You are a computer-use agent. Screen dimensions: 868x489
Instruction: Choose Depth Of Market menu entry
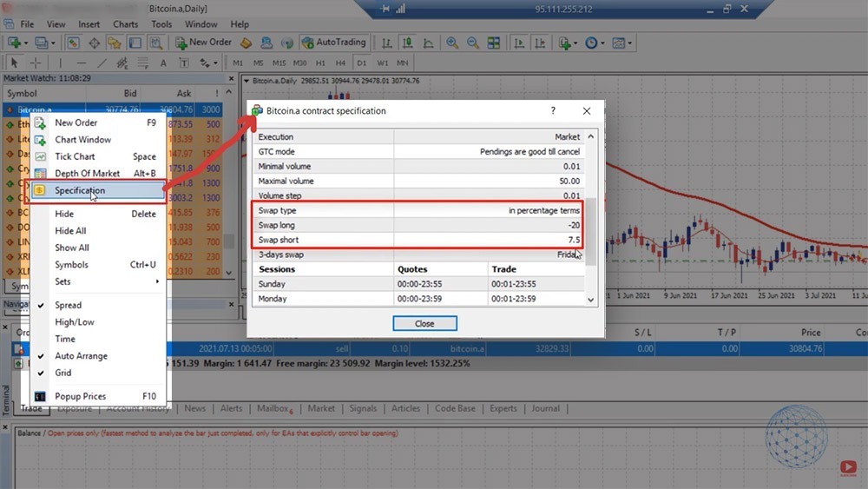98,174
